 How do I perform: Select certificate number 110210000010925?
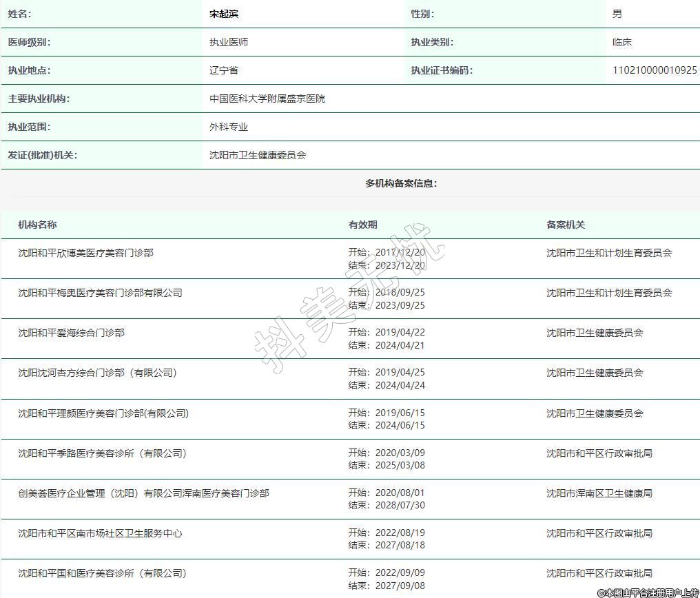[x=654, y=70]
